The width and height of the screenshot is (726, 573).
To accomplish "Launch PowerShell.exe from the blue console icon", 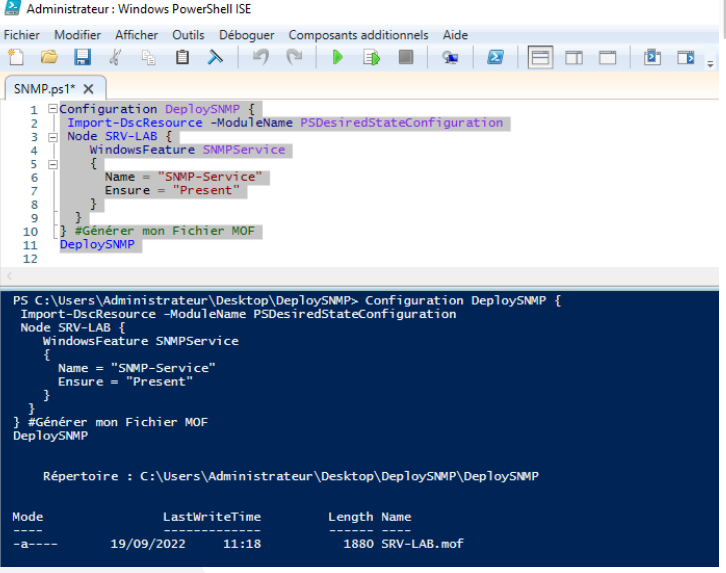I will (x=494, y=58).
